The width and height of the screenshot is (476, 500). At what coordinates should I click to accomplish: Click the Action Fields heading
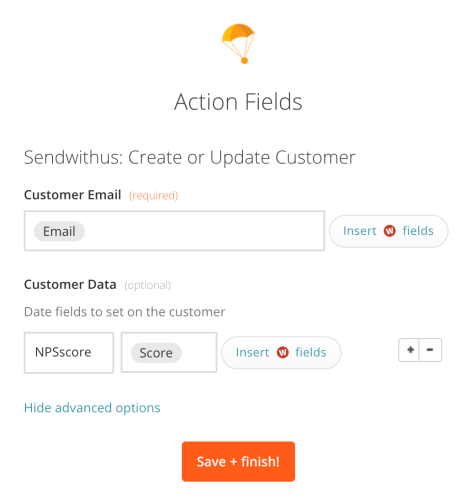click(x=238, y=102)
